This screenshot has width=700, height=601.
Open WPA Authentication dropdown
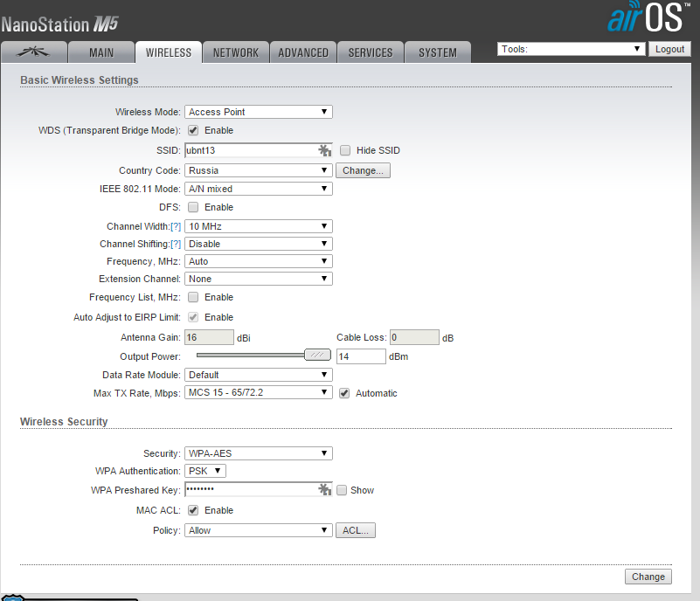205,471
